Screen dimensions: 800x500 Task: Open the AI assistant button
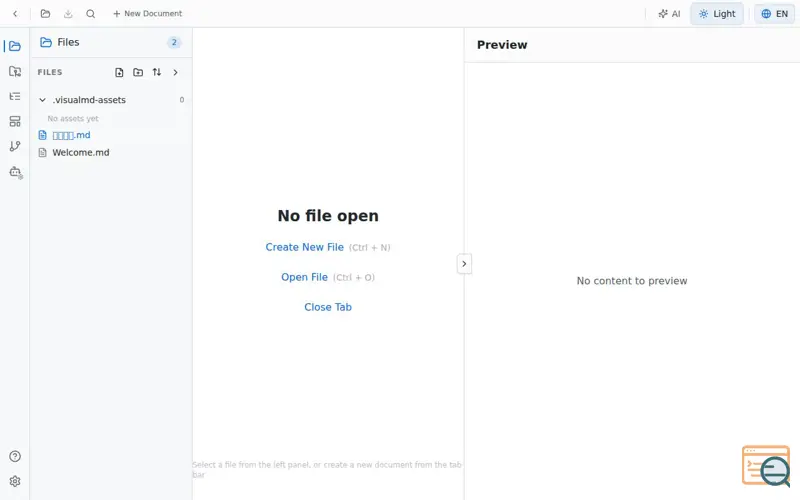click(669, 14)
